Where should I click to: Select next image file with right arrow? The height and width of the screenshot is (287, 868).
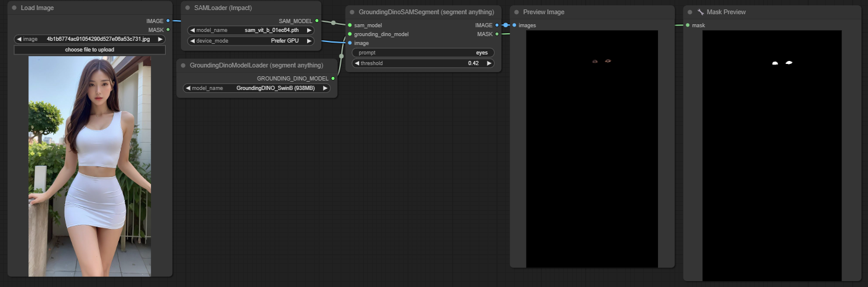tap(160, 39)
